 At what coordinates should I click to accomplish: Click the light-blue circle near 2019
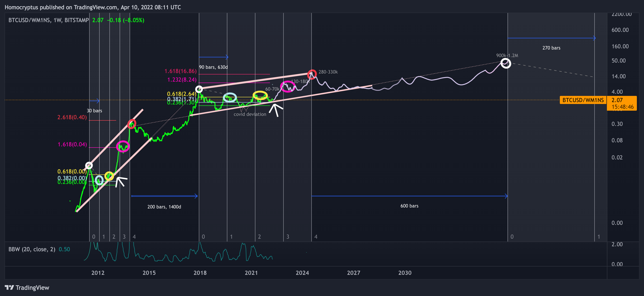pos(229,97)
